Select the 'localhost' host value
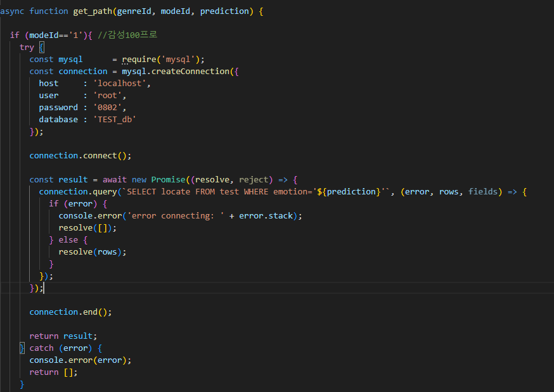The width and height of the screenshot is (554, 392). tap(119, 83)
